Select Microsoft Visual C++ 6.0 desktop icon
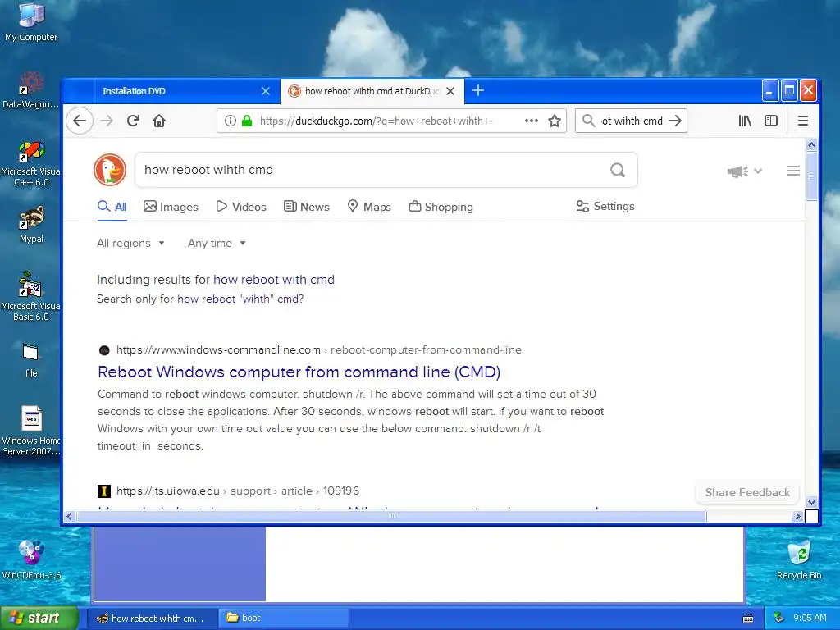840x630 pixels. point(31,163)
